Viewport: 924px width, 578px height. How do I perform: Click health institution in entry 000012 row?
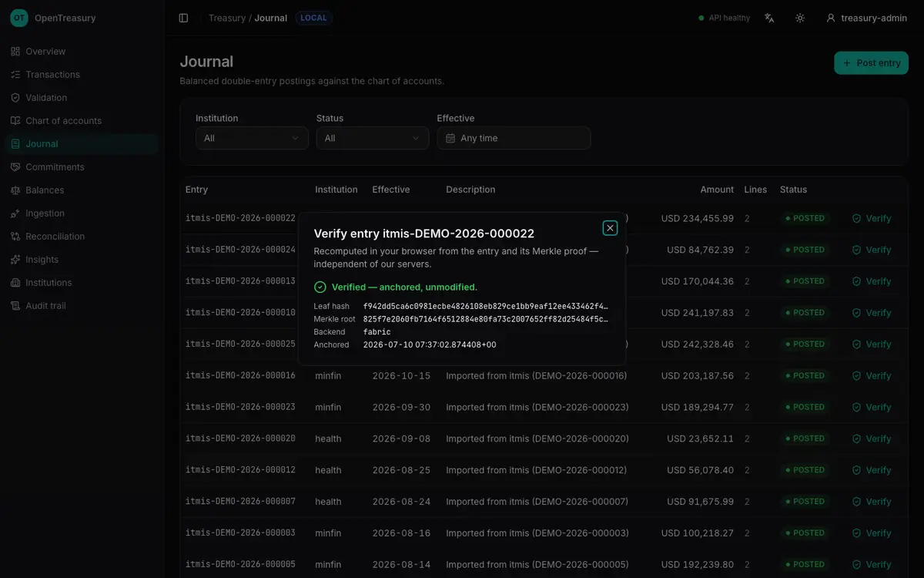pos(328,470)
